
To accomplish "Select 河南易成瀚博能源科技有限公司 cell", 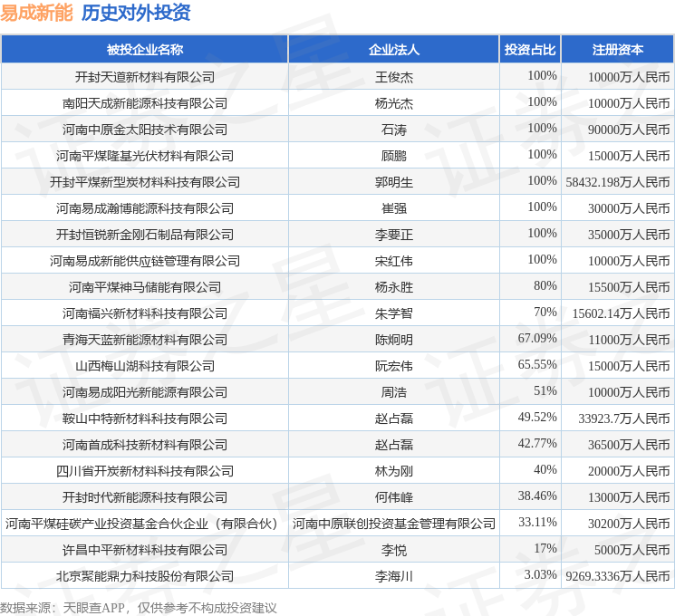I will pos(145,208).
